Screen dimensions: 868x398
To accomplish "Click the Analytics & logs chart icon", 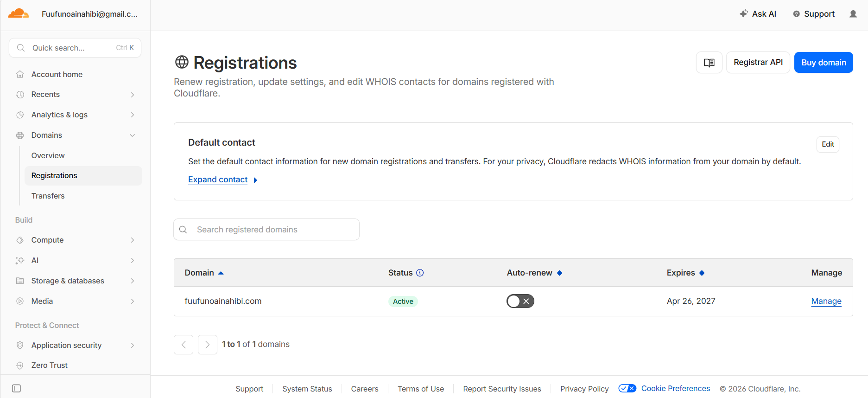I will (20, 115).
